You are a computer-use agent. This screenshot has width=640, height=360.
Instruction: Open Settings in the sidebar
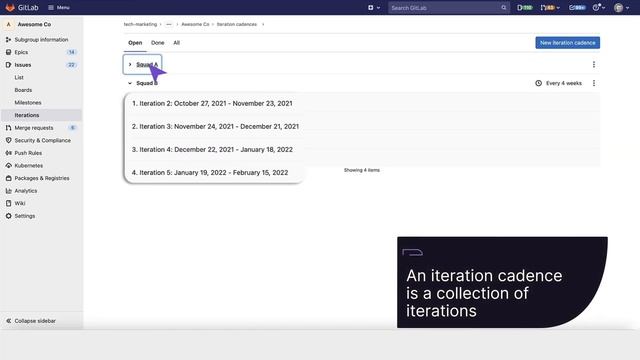24,216
